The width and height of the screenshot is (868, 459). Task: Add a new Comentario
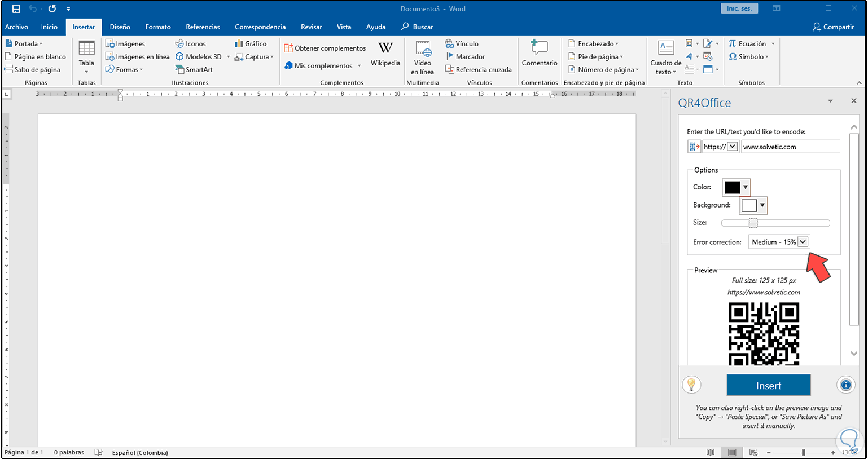[540, 54]
